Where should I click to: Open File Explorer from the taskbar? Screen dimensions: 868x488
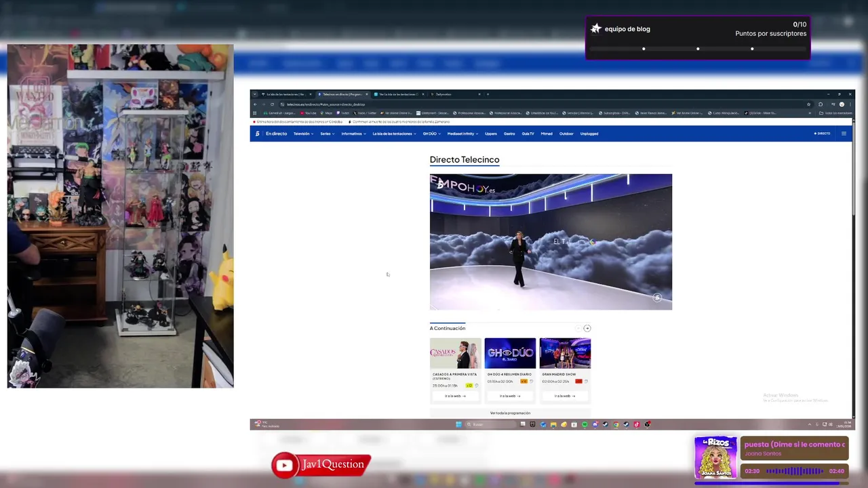pyautogui.click(x=553, y=424)
